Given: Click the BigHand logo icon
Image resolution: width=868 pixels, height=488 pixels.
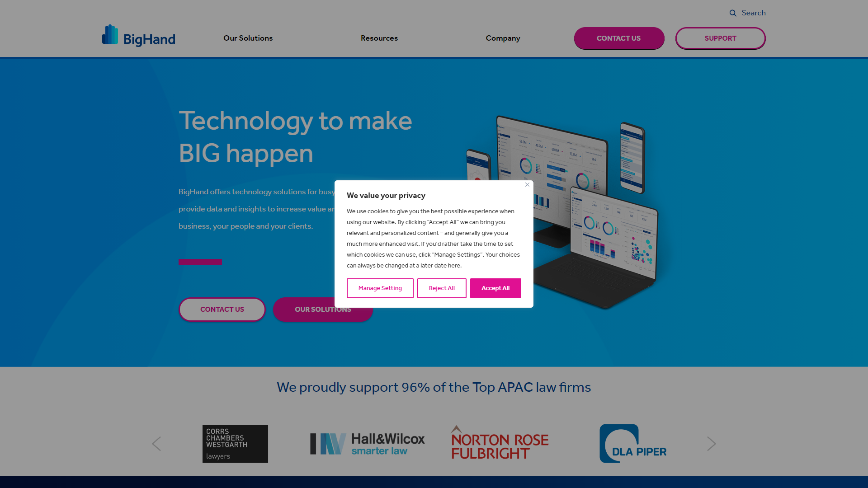Looking at the screenshot, I should pos(110,34).
